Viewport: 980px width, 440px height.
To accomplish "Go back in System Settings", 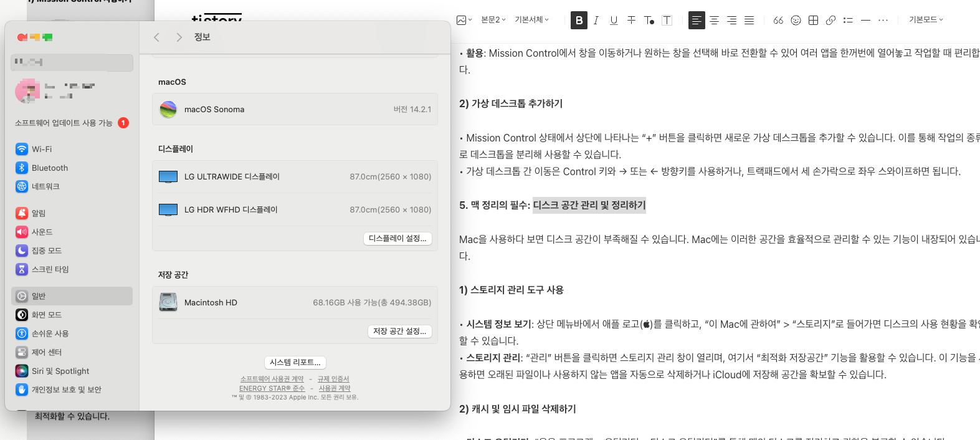I will tap(156, 37).
